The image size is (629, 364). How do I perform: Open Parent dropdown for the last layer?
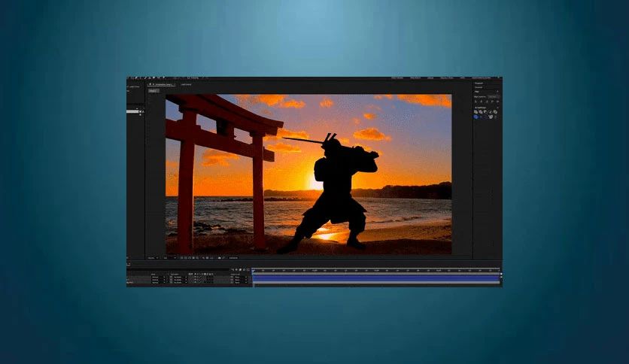point(242,283)
